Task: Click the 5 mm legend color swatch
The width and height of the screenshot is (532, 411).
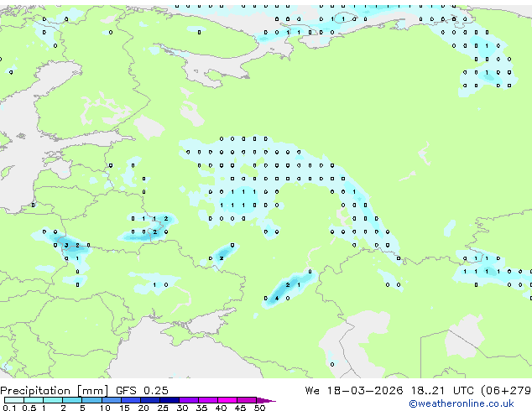Action: (x=91, y=400)
